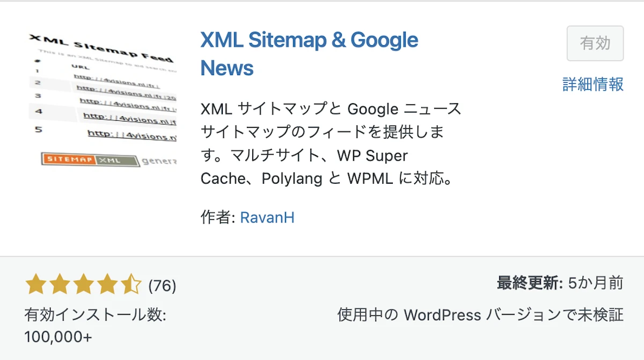Visit author RavanH's link
644x360 pixels.
click(x=267, y=218)
